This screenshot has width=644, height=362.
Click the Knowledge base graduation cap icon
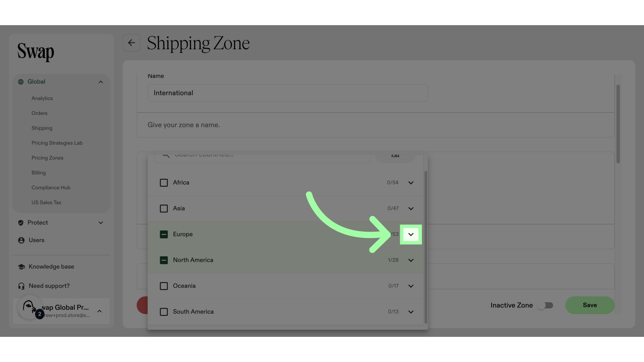tap(21, 267)
